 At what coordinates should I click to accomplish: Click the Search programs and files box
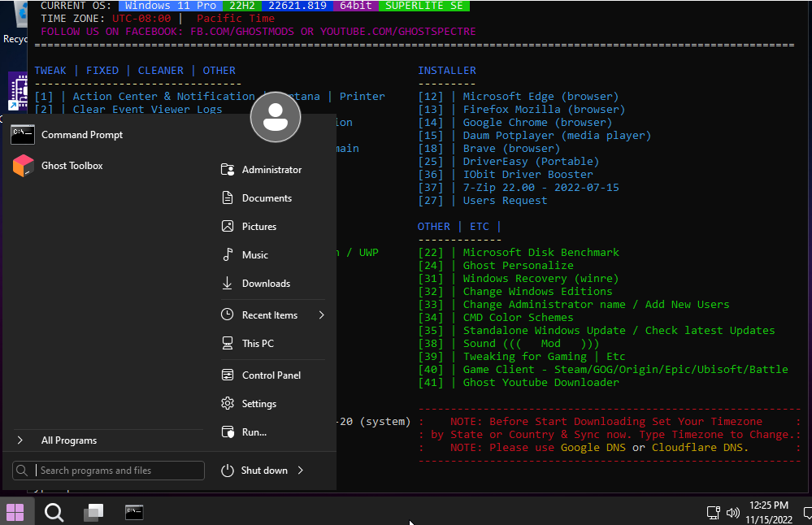click(x=118, y=471)
